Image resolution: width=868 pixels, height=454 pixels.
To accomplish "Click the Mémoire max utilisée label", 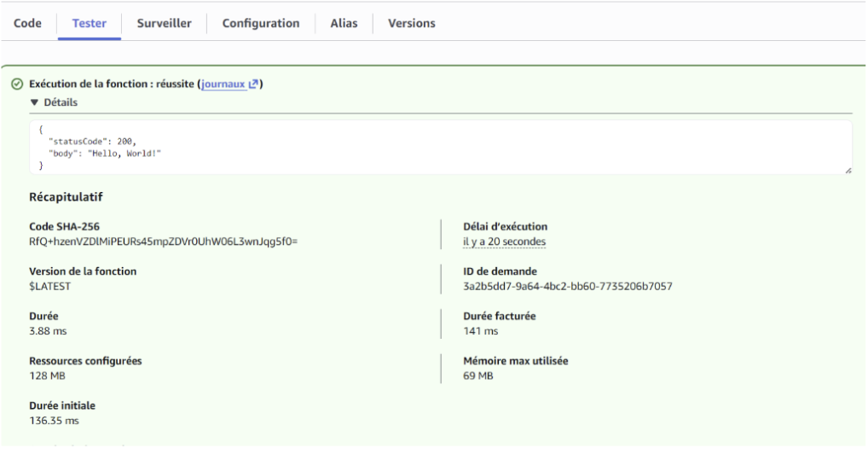I will 515,361.
